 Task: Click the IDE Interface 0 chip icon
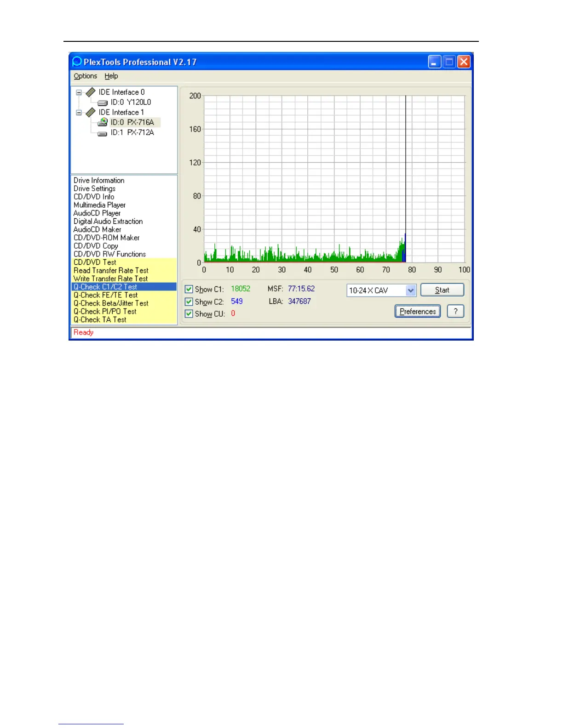(x=91, y=92)
